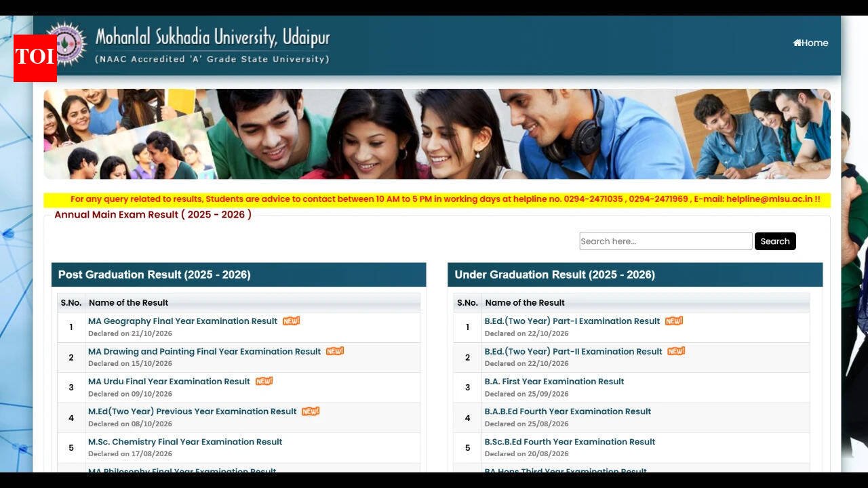Open MA Geography Final Year Examination Result

[182, 321]
